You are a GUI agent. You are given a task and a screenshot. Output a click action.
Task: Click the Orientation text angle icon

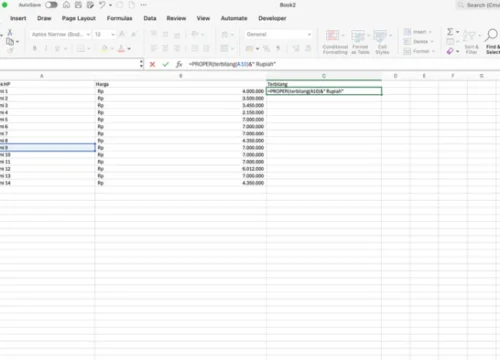pyautogui.click(x=195, y=34)
